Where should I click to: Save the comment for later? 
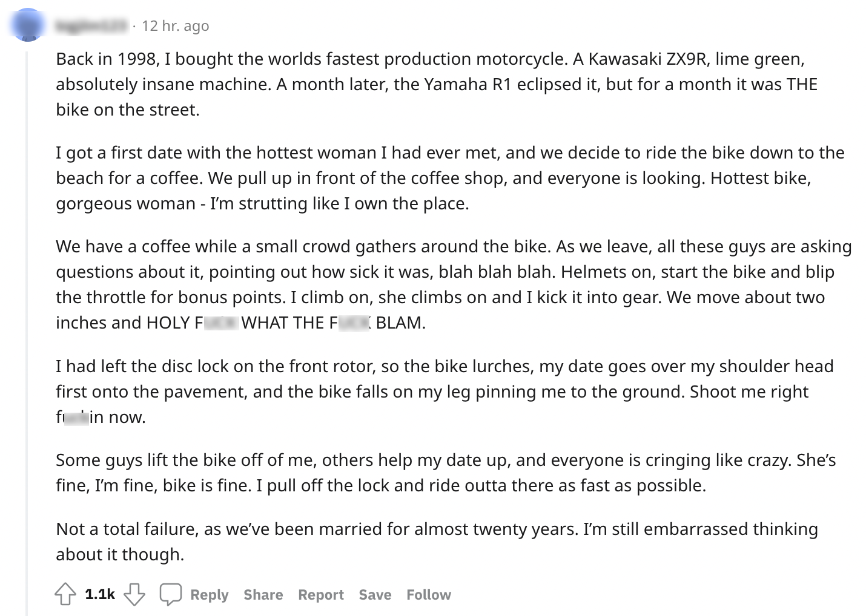coord(374,595)
